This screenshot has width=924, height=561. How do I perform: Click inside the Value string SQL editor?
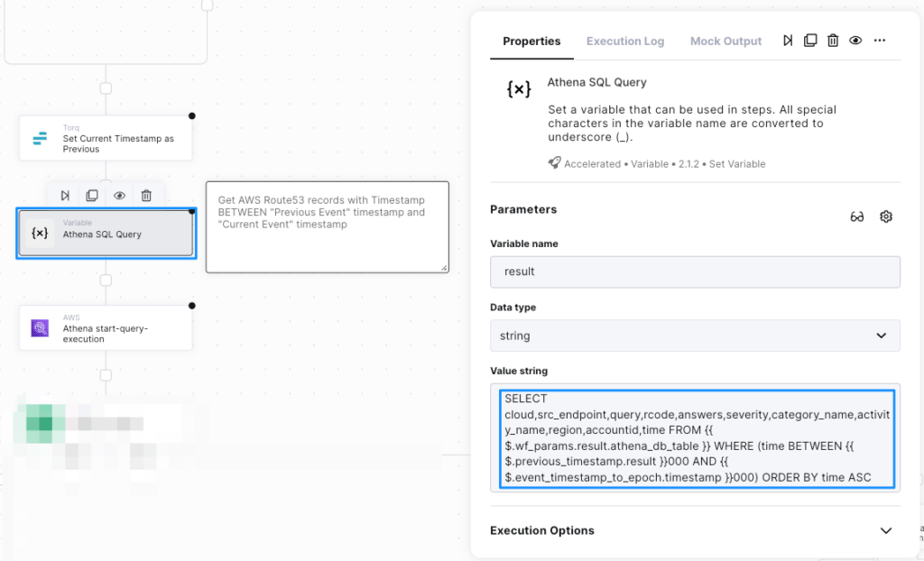pyautogui.click(x=695, y=438)
